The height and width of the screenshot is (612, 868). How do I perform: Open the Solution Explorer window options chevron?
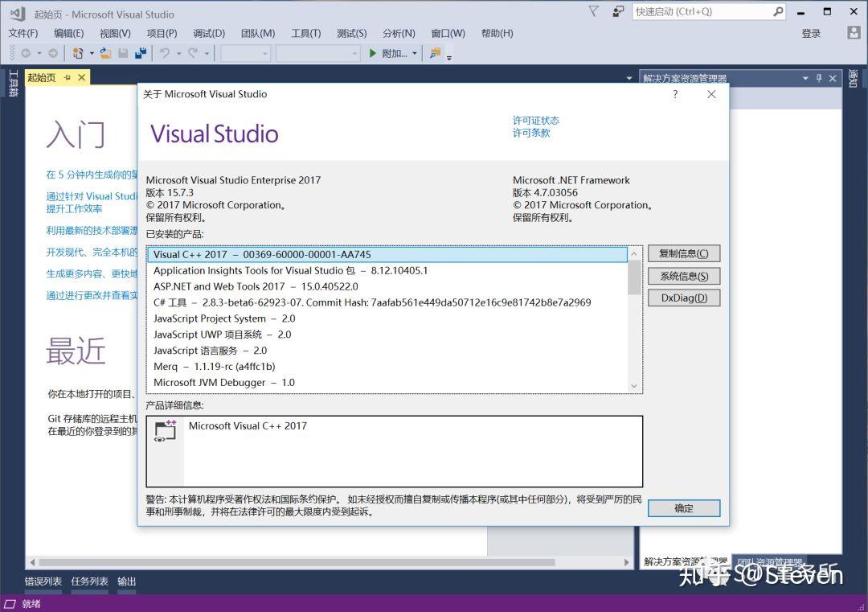pyautogui.click(x=805, y=78)
